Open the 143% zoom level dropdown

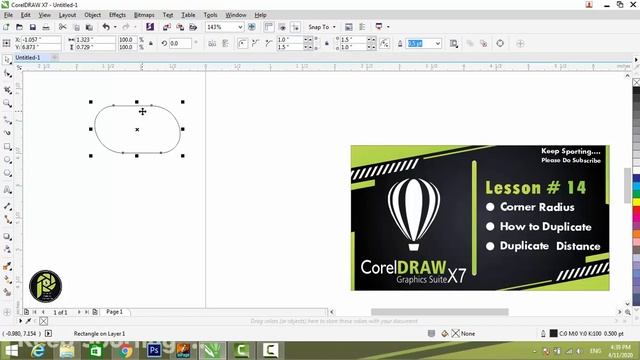coord(240,27)
